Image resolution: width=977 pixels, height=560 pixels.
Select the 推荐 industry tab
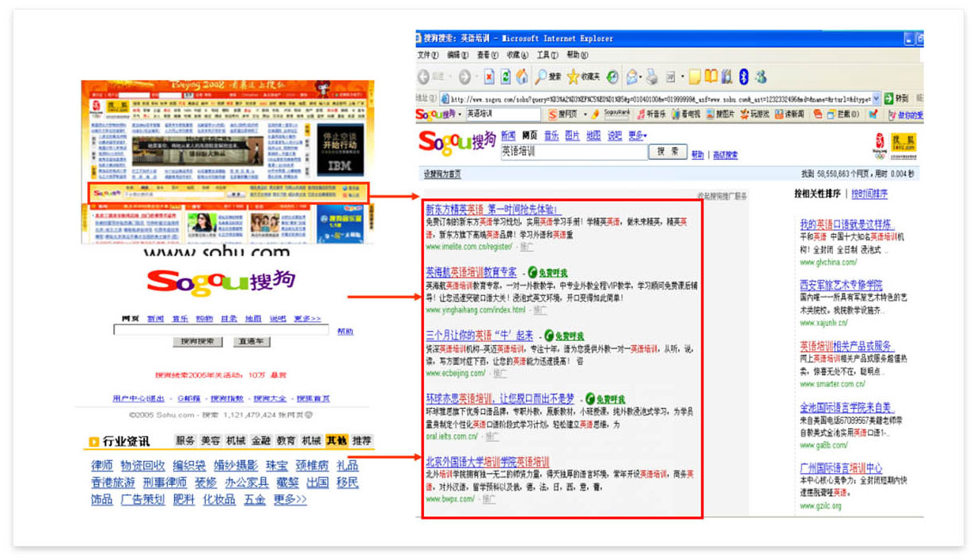(x=362, y=441)
